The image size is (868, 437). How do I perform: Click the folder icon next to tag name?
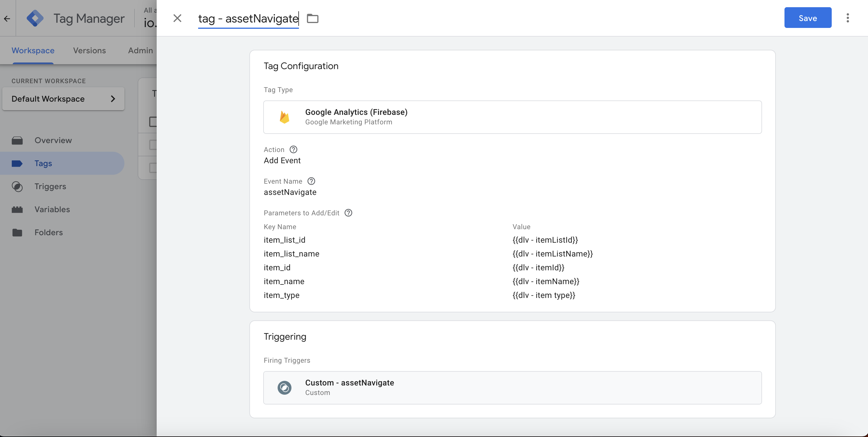point(312,18)
